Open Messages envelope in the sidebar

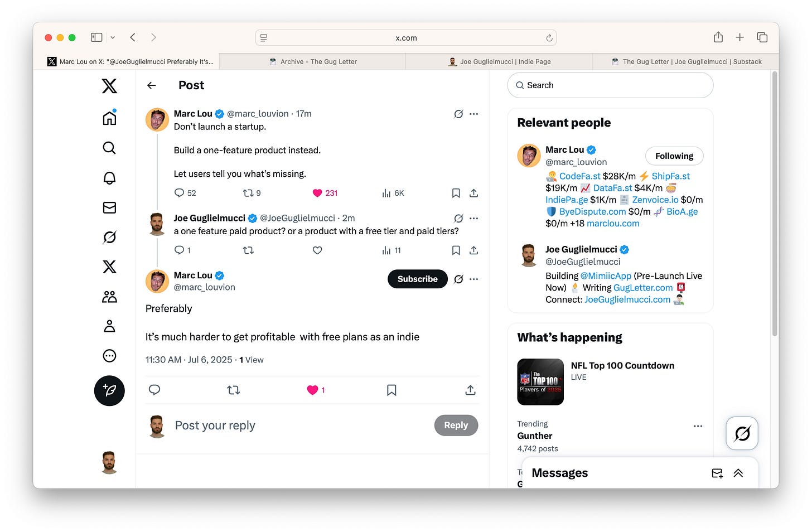coord(109,207)
